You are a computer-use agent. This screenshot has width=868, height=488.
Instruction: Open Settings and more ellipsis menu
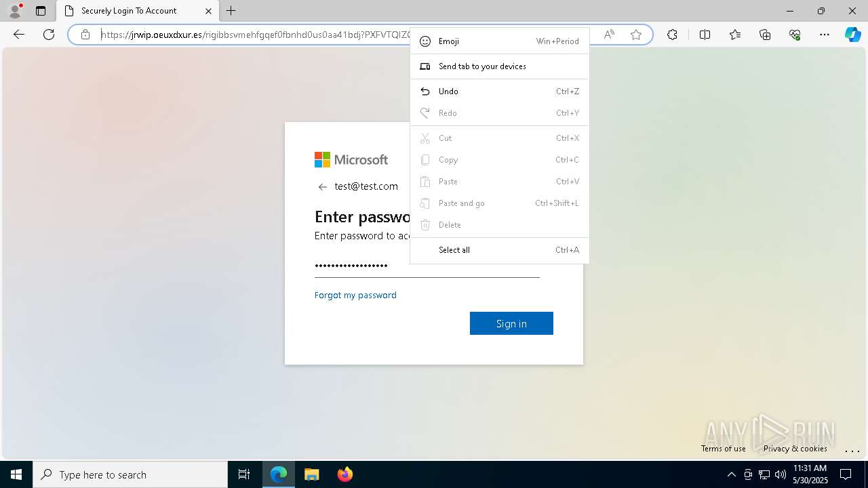[x=825, y=35]
